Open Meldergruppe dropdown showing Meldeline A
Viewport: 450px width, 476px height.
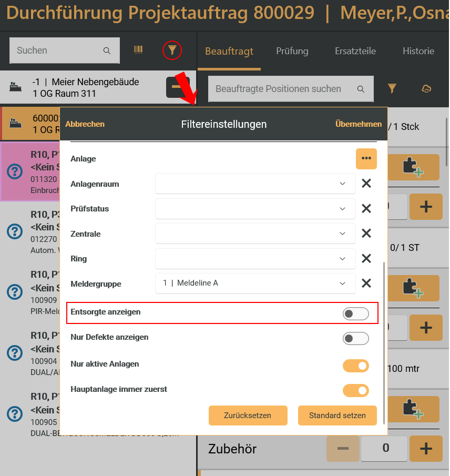coord(255,283)
